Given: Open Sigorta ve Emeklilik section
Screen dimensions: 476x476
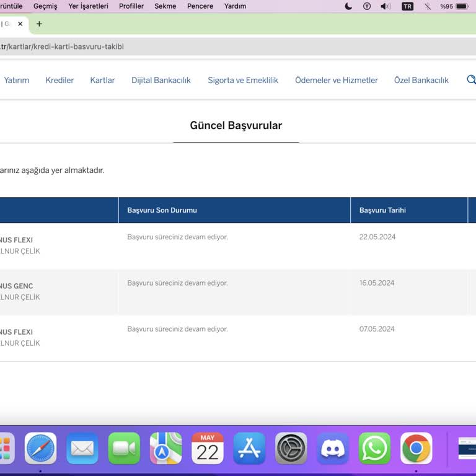Looking at the screenshot, I should 243,80.
